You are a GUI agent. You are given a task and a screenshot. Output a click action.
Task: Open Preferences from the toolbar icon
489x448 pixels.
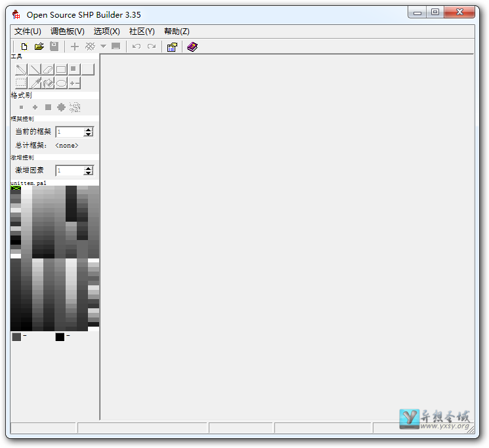click(x=172, y=47)
